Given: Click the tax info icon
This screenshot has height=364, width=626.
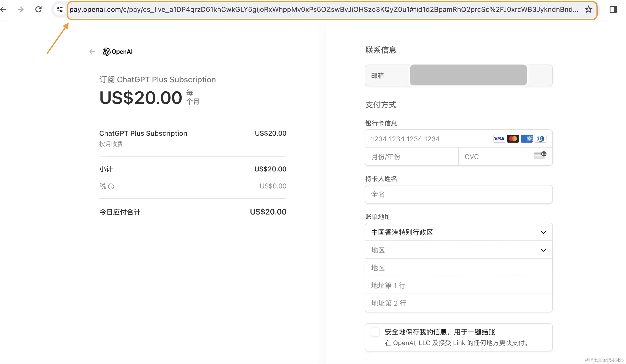Looking at the screenshot, I should (111, 186).
